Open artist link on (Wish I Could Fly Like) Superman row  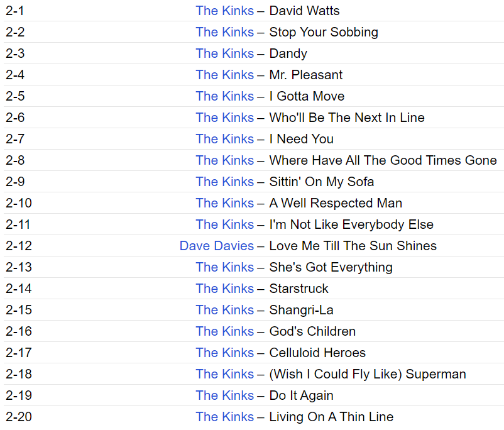(x=224, y=374)
